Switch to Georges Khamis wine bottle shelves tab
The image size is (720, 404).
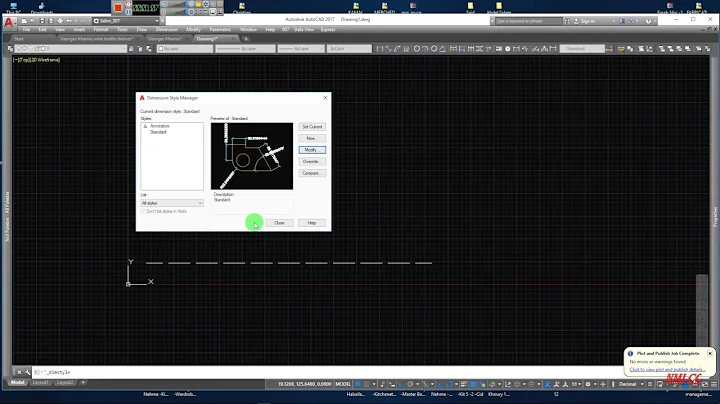96,39
